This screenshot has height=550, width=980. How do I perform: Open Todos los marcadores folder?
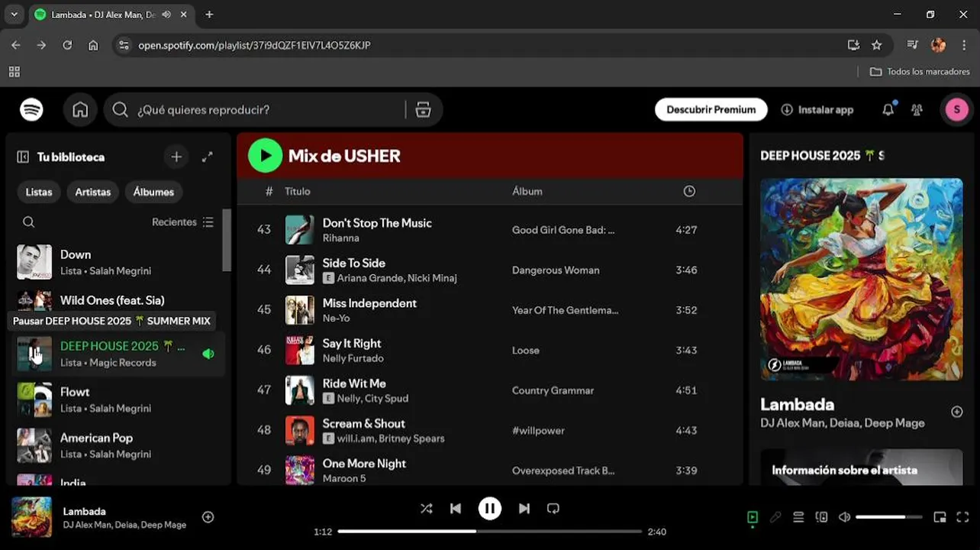(x=920, y=72)
